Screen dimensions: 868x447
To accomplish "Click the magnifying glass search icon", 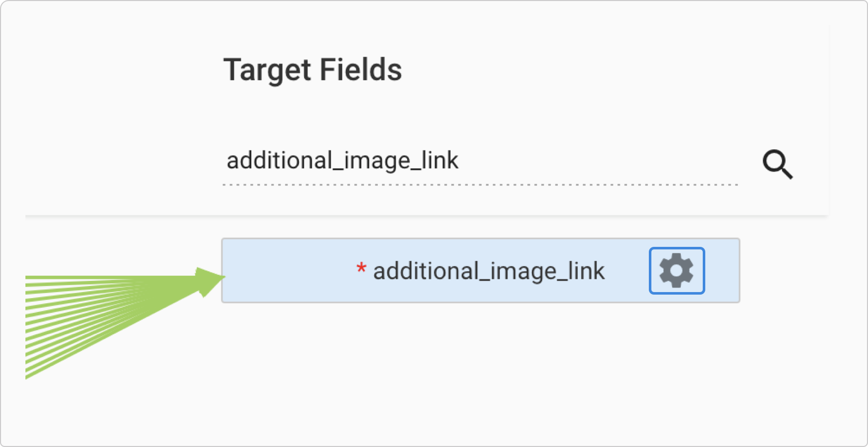I will 777,164.
